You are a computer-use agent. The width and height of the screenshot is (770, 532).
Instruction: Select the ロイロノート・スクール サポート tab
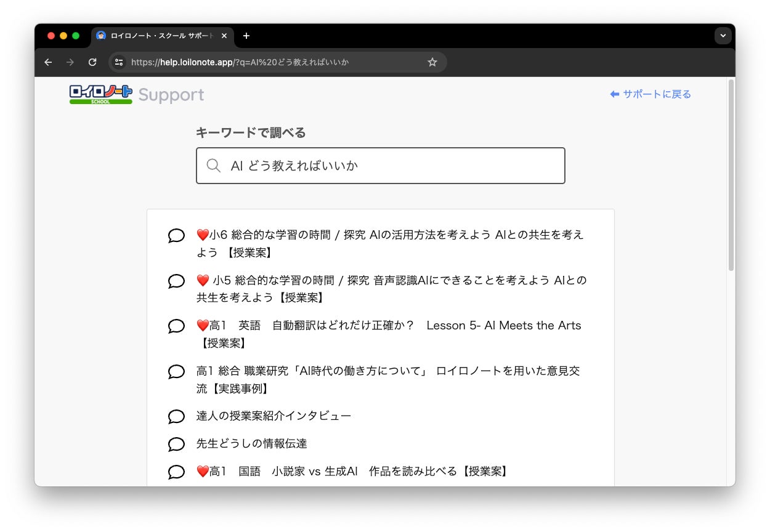[x=162, y=36]
